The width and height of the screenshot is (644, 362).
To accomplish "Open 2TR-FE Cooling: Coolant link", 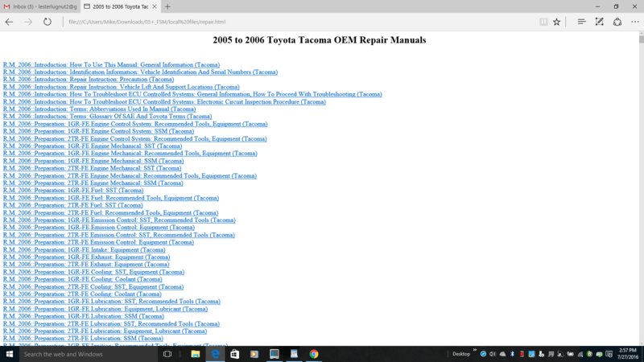I will click(82, 294).
